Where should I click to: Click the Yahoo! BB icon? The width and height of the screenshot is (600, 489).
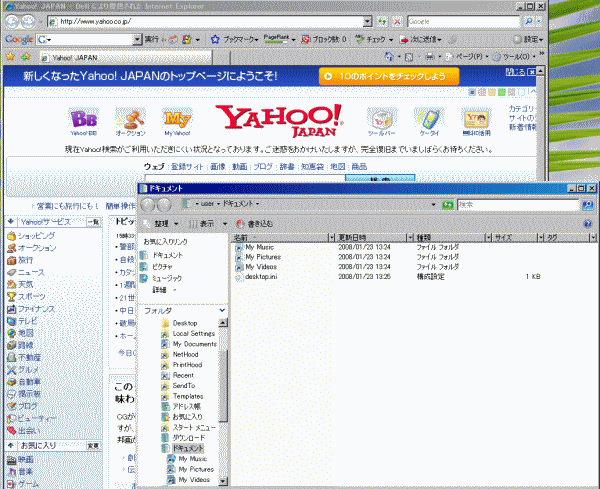point(83,119)
